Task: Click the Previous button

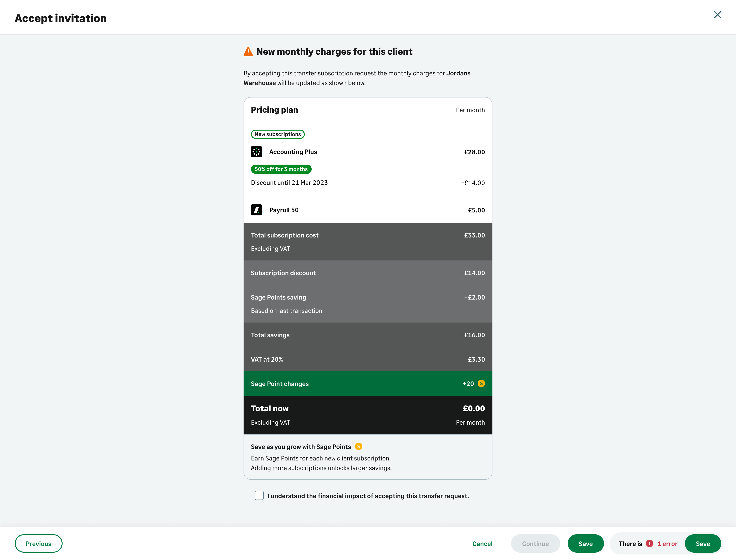Action: pyautogui.click(x=38, y=543)
